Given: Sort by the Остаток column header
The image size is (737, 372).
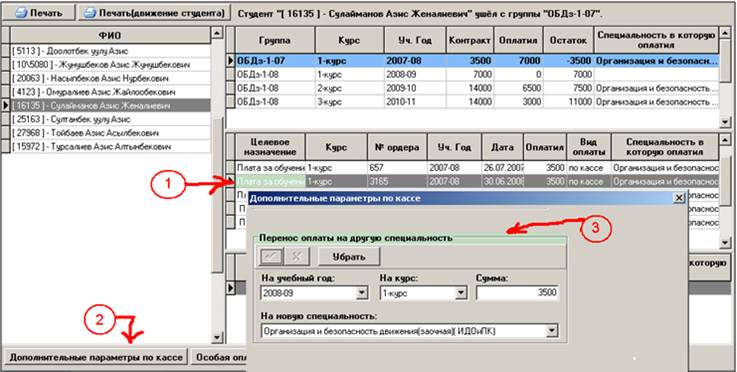Looking at the screenshot, I should pyautogui.click(x=568, y=40).
